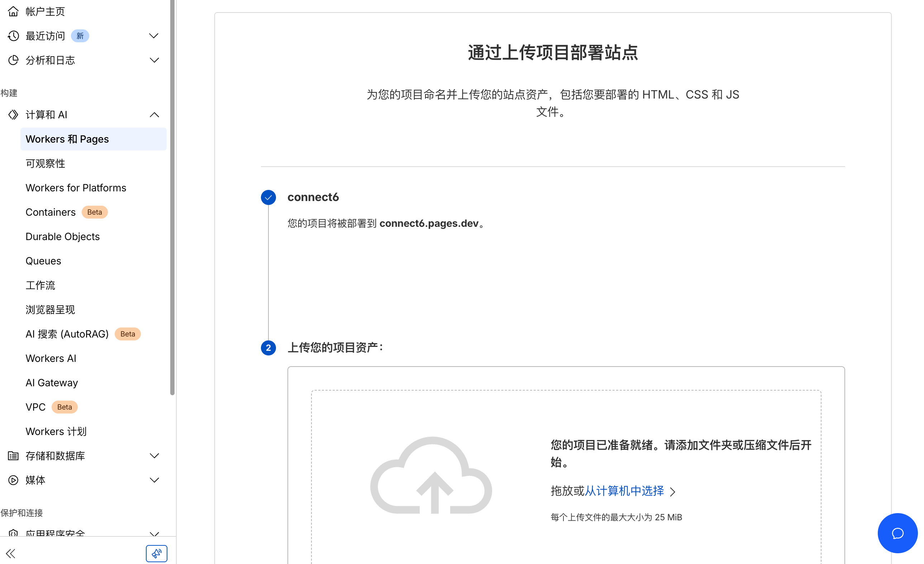Expand the 分析和日志 chevron
Screen dimensions: 924x564
click(x=154, y=60)
